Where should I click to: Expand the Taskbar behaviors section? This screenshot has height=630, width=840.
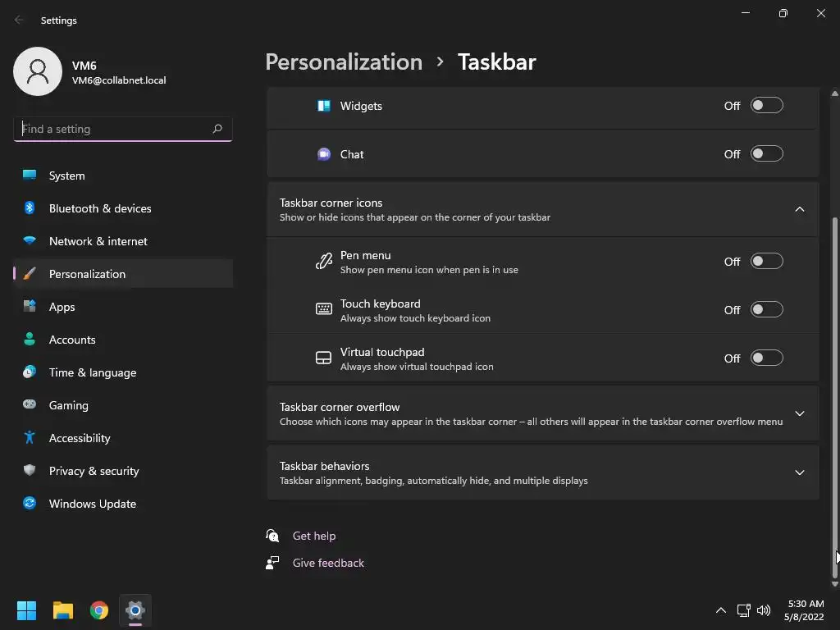(799, 472)
